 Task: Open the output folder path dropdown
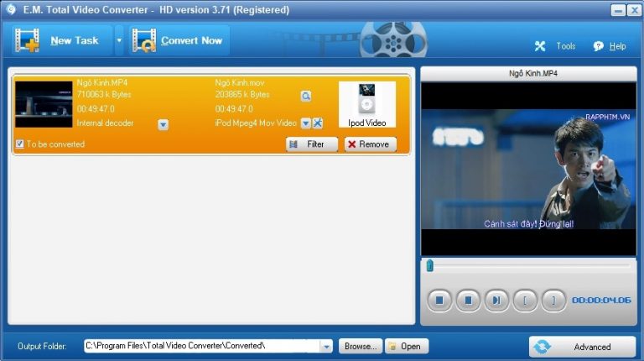[x=326, y=346]
